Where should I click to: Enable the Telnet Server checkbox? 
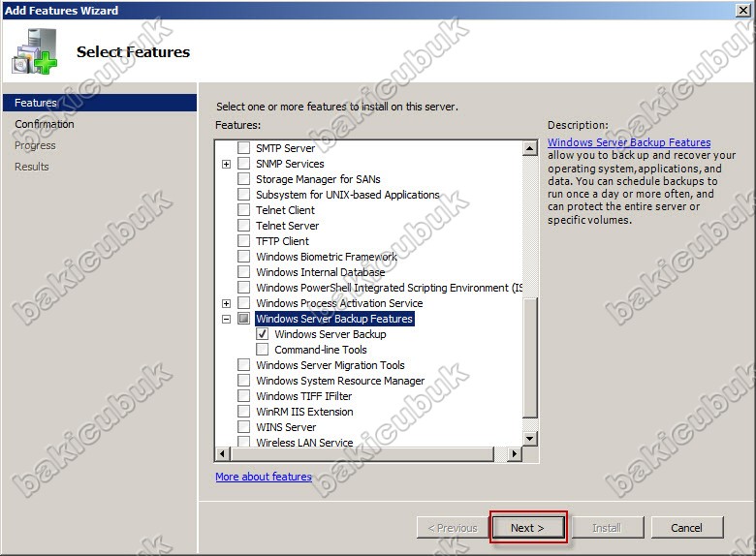click(x=244, y=226)
